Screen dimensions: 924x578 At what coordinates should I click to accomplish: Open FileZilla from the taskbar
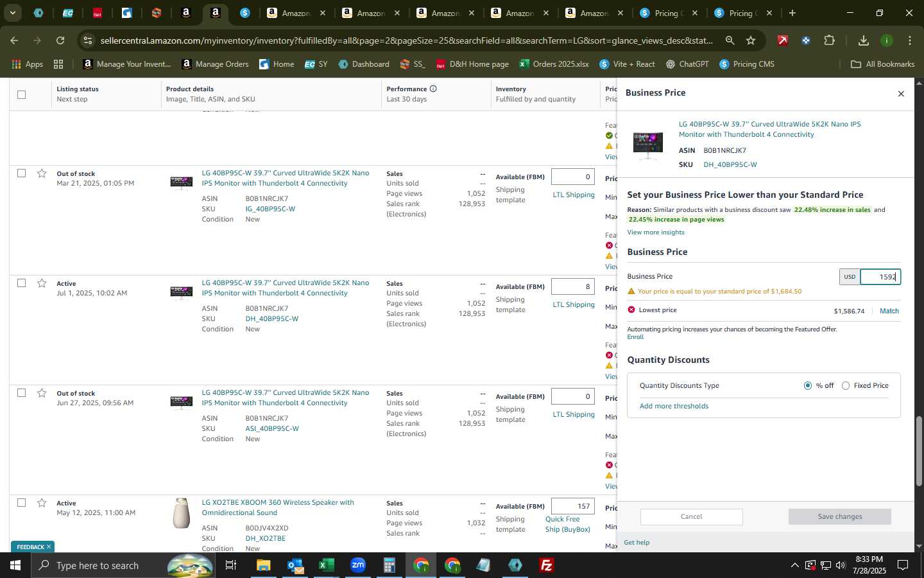coord(547,565)
